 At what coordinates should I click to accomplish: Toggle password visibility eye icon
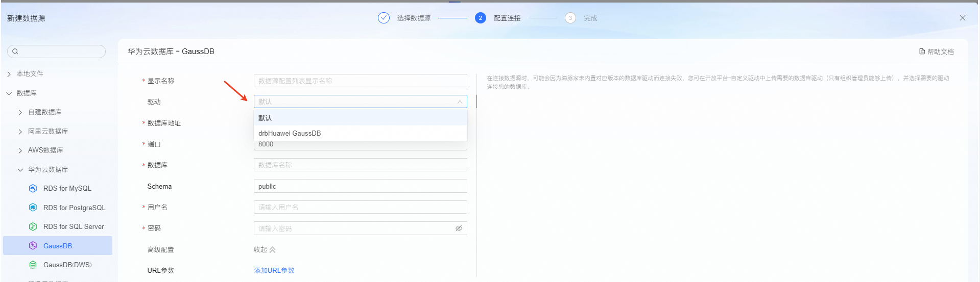pyautogui.click(x=459, y=228)
